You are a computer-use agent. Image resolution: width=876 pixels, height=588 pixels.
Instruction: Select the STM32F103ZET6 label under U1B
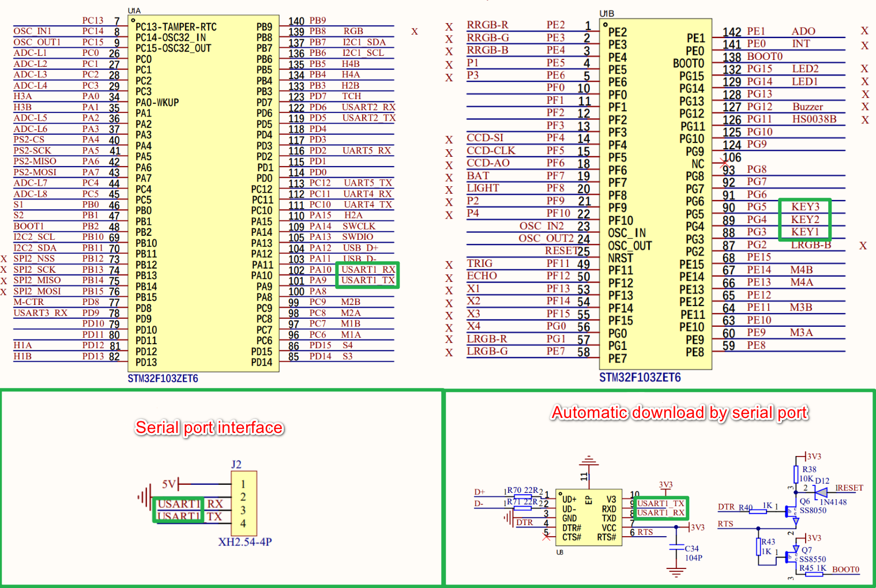tap(640, 378)
